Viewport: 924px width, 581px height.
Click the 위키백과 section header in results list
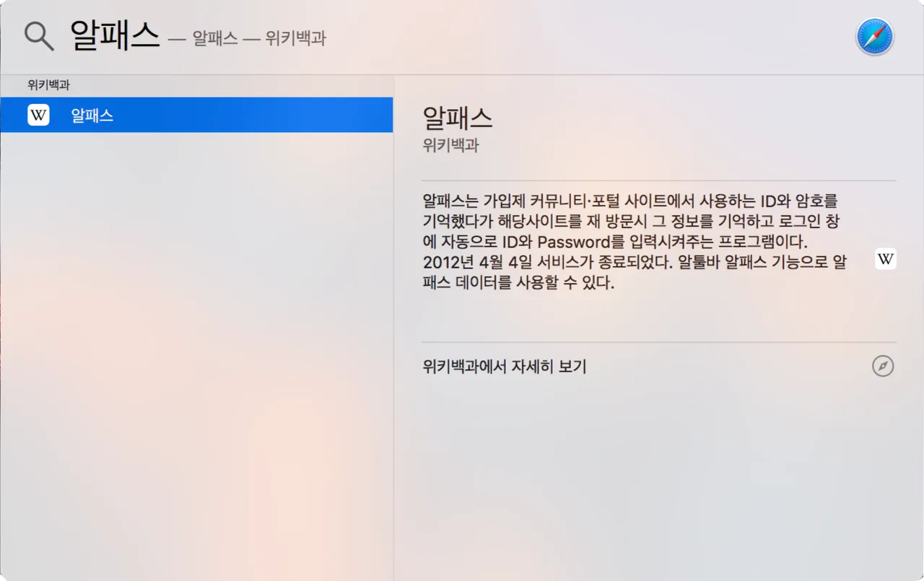[x=48, y=85]
